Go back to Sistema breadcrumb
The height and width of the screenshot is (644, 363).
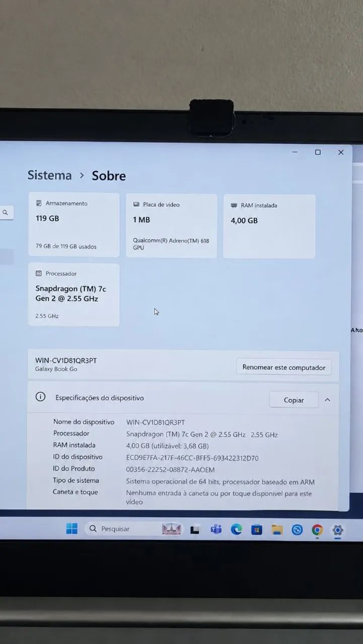pos(49,175)
